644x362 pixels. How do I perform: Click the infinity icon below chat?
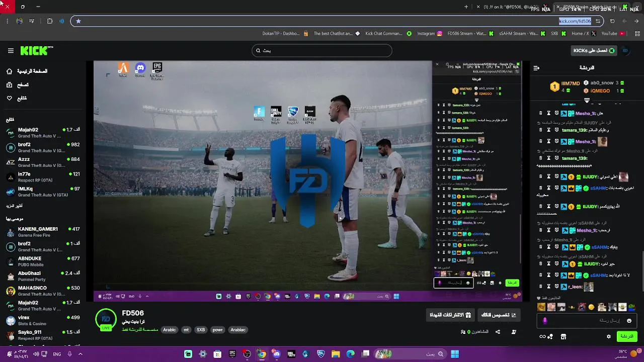click(542, 336)
